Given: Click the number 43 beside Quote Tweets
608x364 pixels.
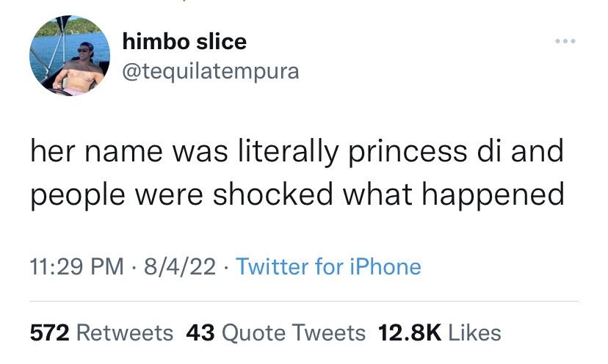Looking at the screenshot, I should pos(200,332).
